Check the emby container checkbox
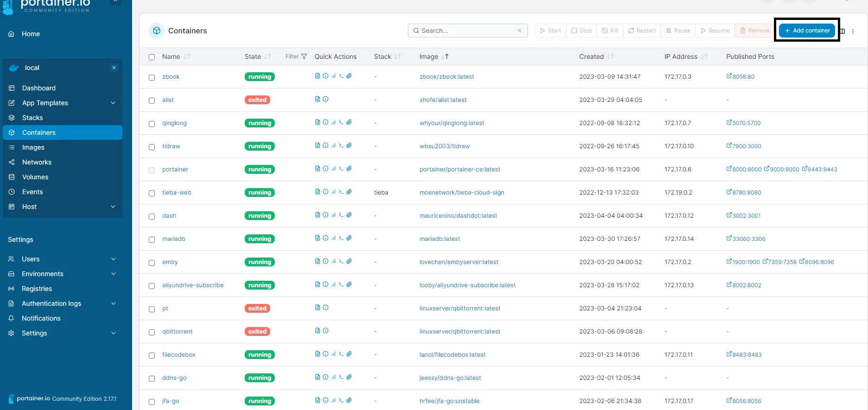868x410 pixels. [x=152, y=263]
